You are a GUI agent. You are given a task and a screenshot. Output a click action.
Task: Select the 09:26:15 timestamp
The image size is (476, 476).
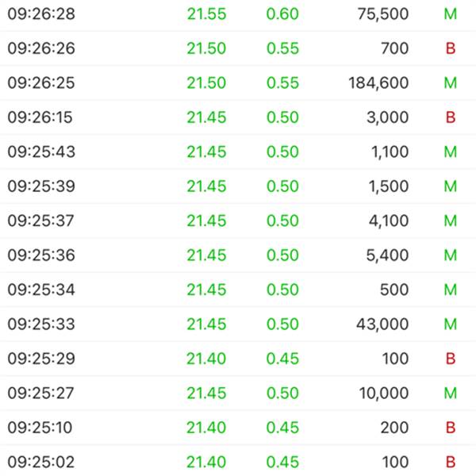tap(40, 117)
